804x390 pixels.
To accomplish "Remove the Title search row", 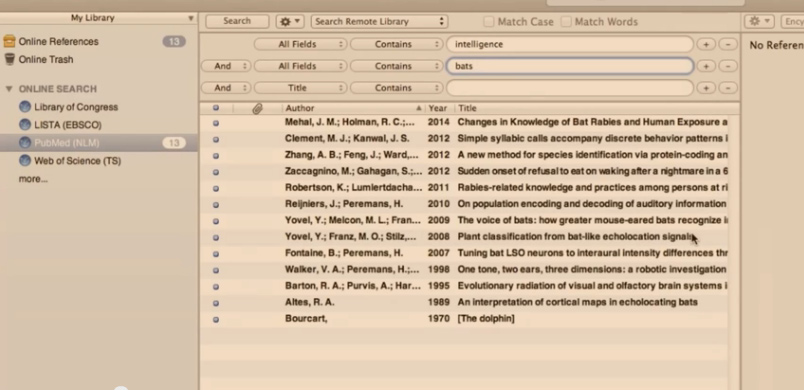I will point(728,88).
